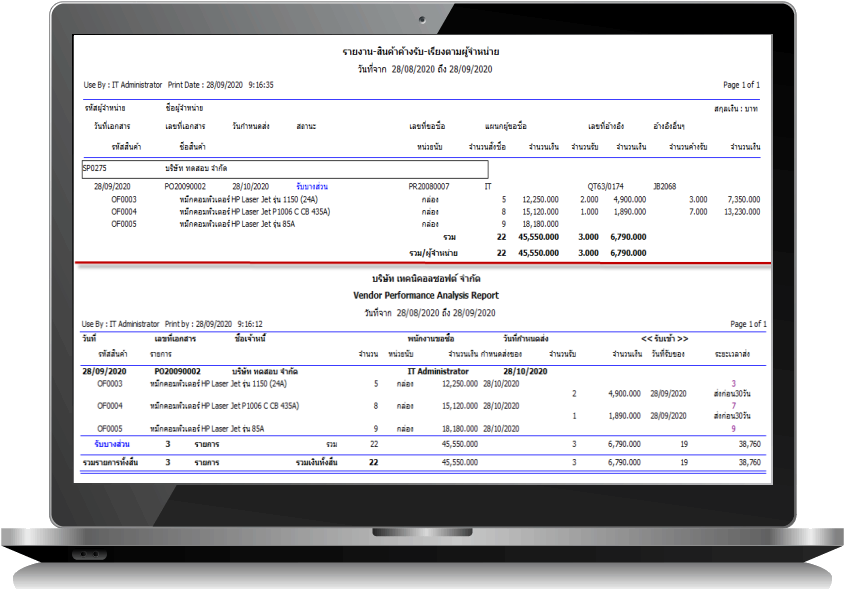Click outstanding amount 7,350.000
Screen dimensions: 844x589
coord(744,199)
